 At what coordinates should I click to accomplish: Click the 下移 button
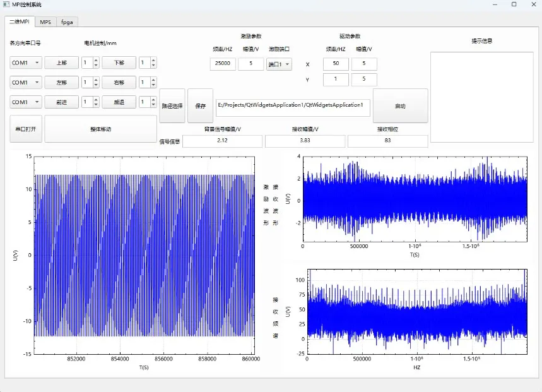tap(119, 62)
